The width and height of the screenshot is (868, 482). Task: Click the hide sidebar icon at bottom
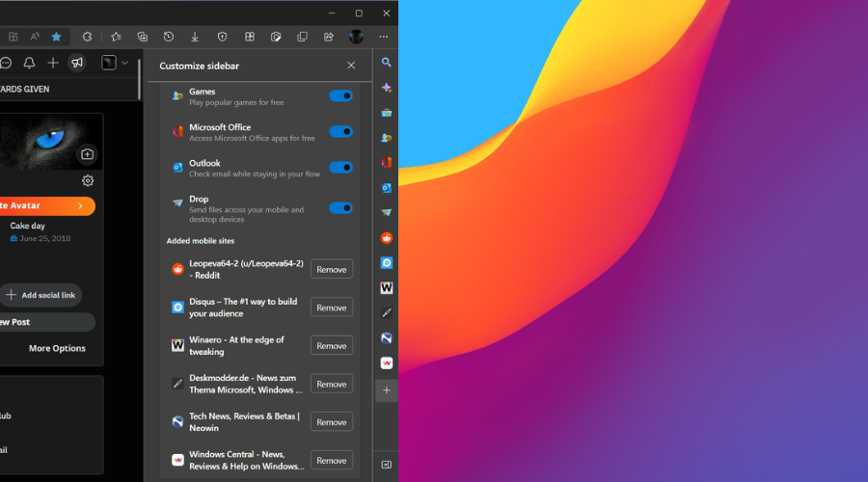[x=387, y=465]
